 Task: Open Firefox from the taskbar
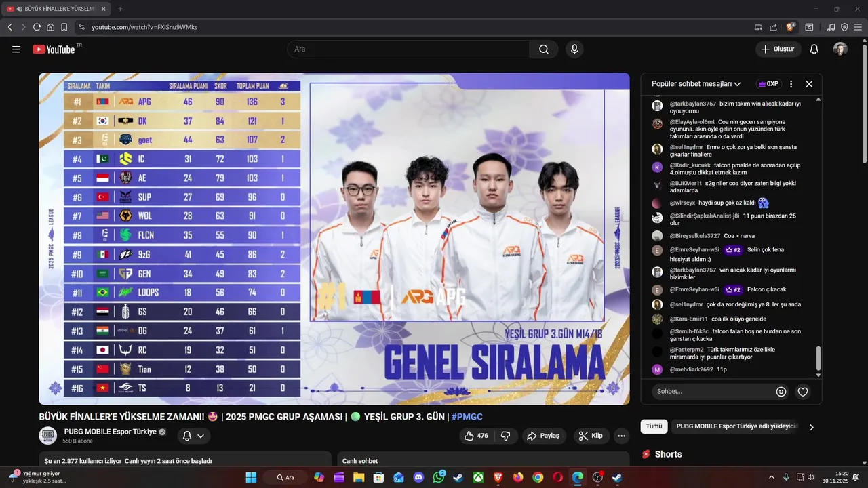pos(518,477)
